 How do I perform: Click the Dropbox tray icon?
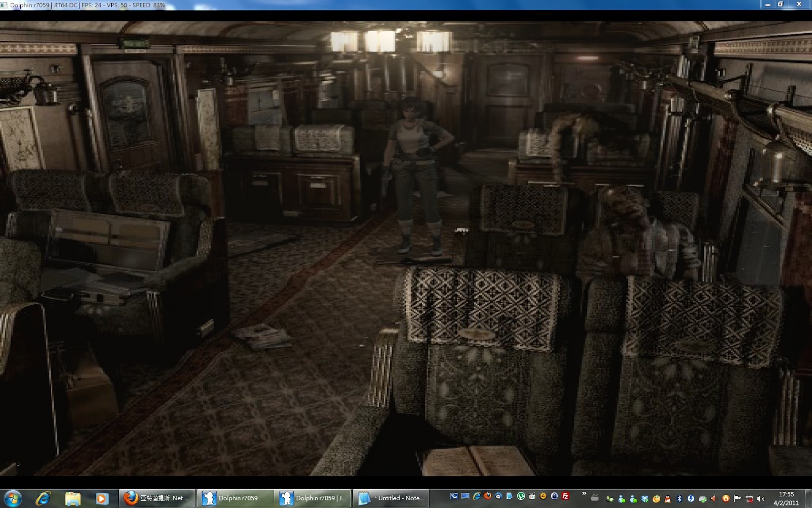[645, 499]
